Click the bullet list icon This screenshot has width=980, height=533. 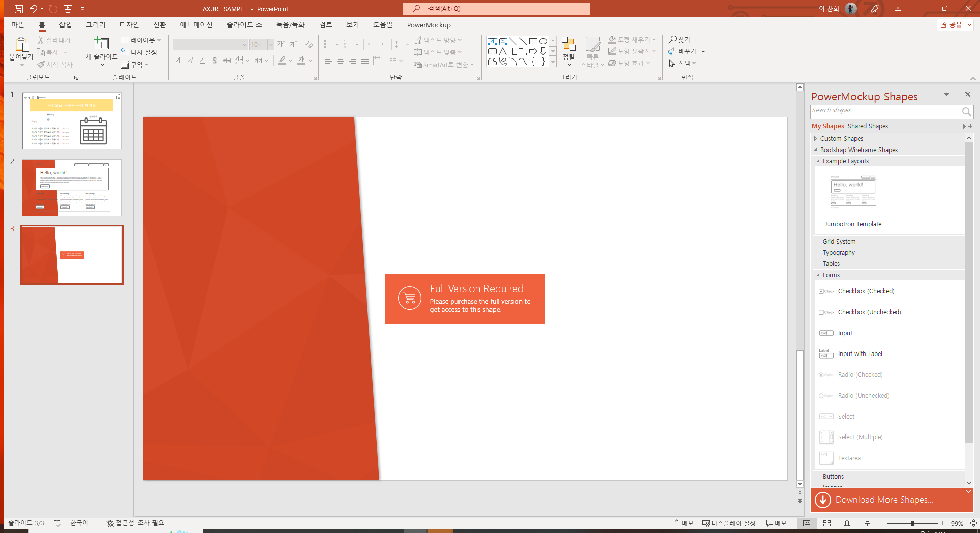328,44
